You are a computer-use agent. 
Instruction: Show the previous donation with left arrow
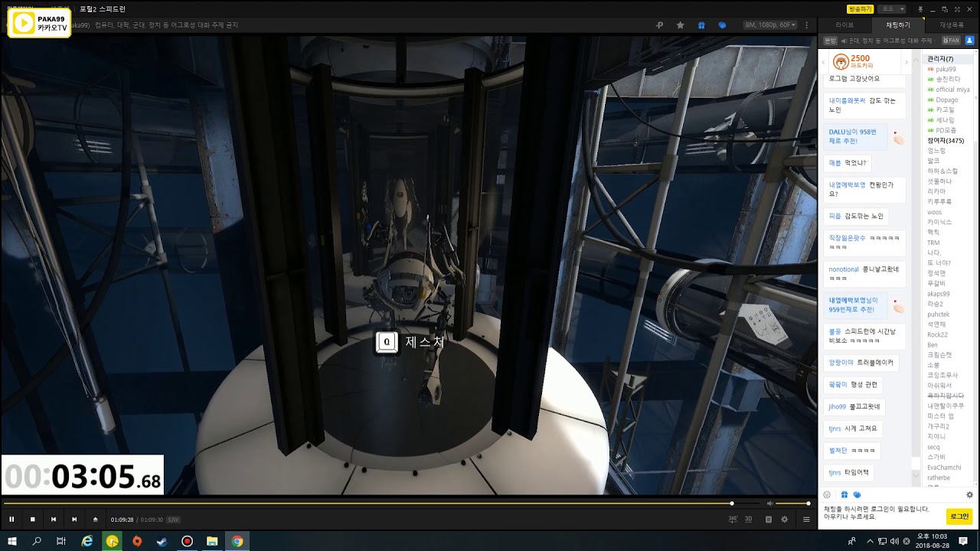tap(822, 62)
